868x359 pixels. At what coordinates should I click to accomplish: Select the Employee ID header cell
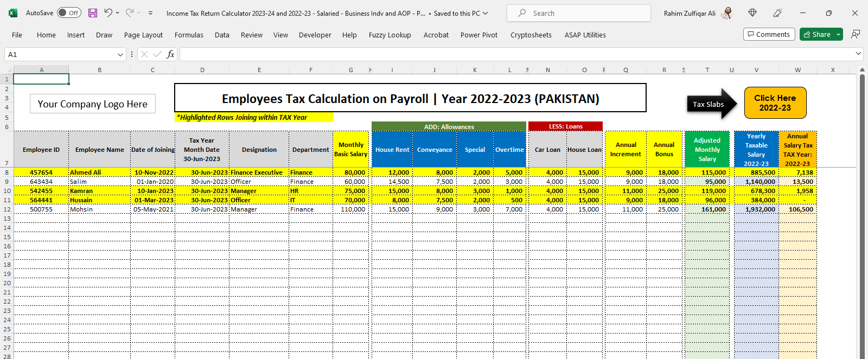pos(41,150)
